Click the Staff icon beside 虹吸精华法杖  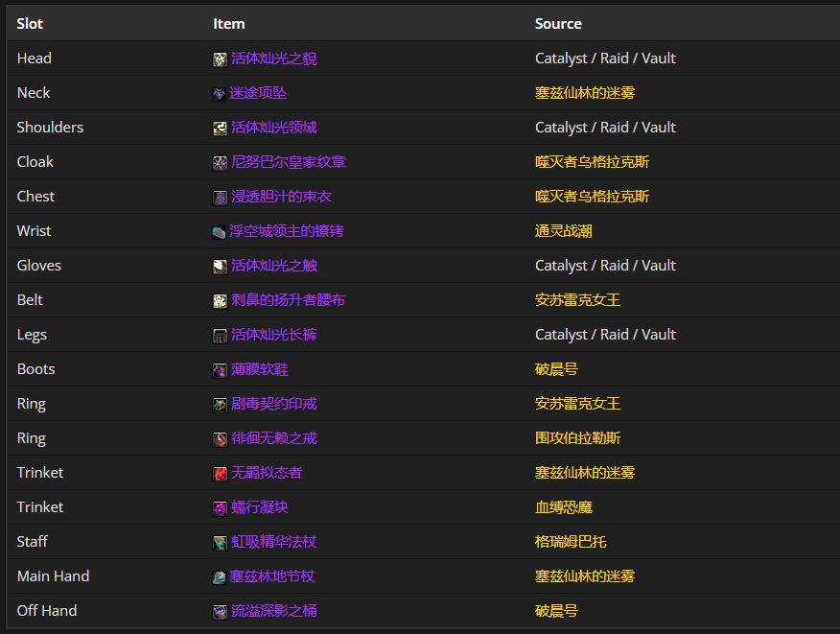point(218,541)
